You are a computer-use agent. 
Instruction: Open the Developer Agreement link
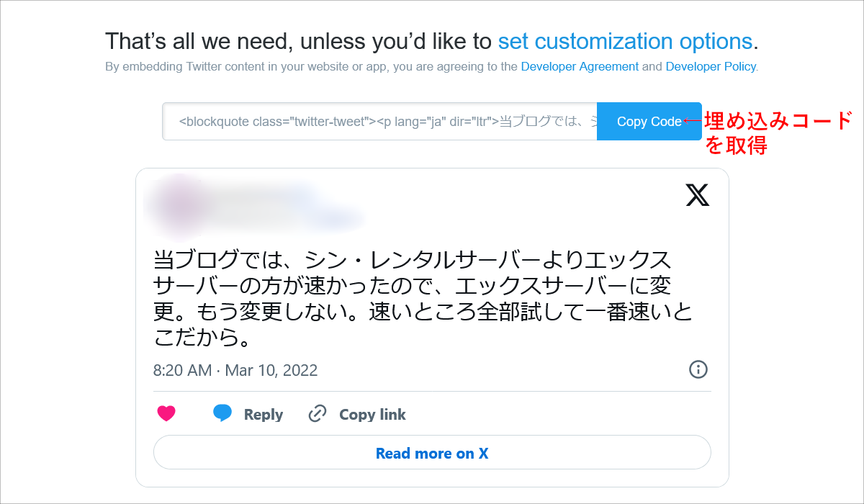click(580, 66)
